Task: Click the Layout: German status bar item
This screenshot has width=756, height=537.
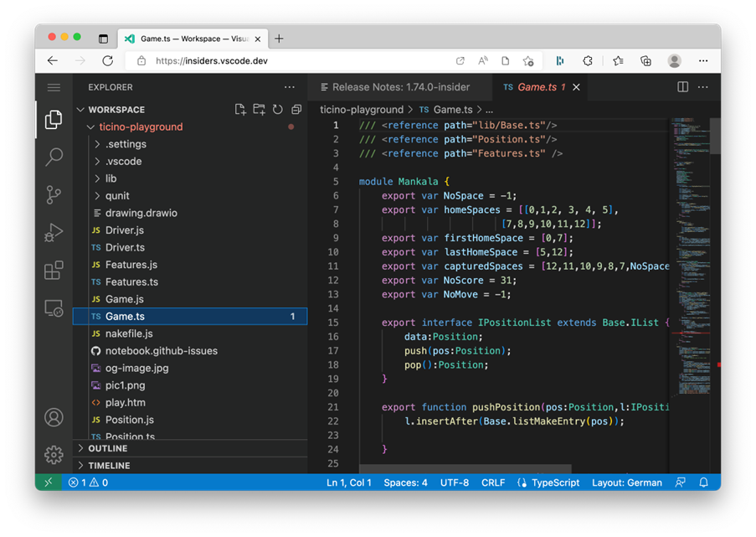Action: click(627, 482)
